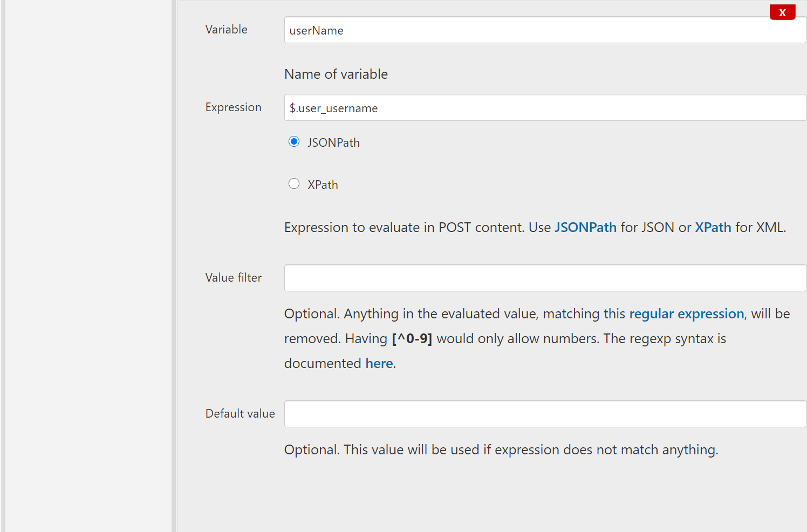807x532 pixels.
Task: Click the empty Default value field
Action: (x=545, y=414)
